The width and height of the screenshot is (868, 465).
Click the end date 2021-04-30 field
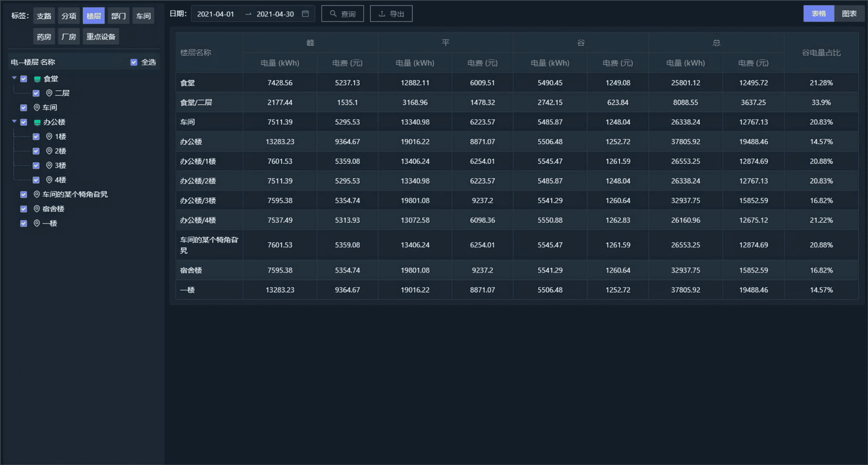click(x=275, y=14)
